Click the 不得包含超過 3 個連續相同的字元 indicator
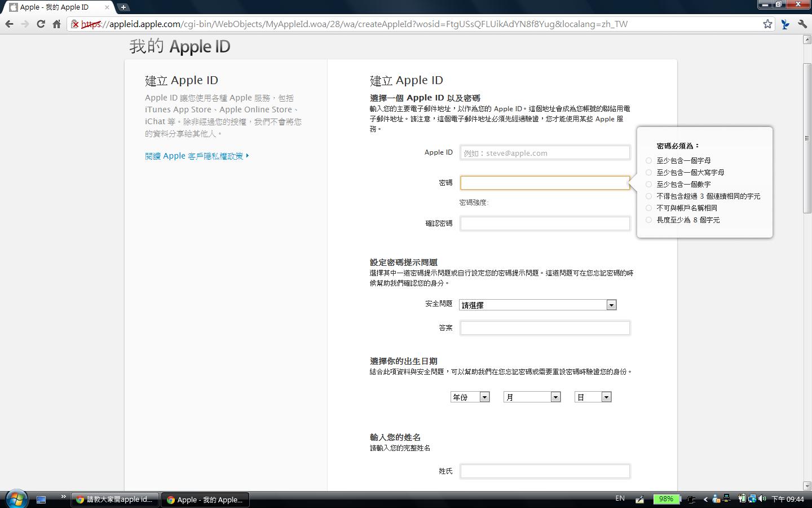Screen dimensions: 812x508 coord(648,196)
